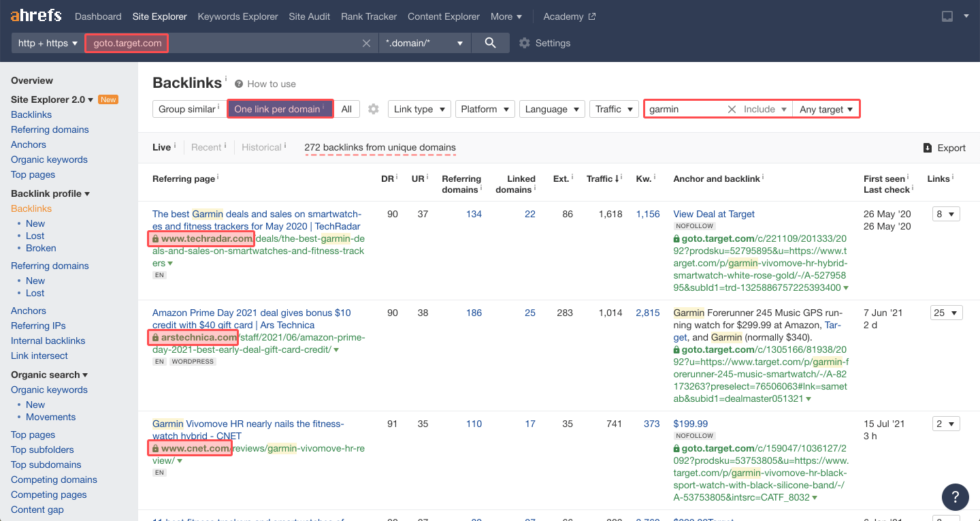Open Content gap in sidebar
980x521 pixels.
click(37, 509)
